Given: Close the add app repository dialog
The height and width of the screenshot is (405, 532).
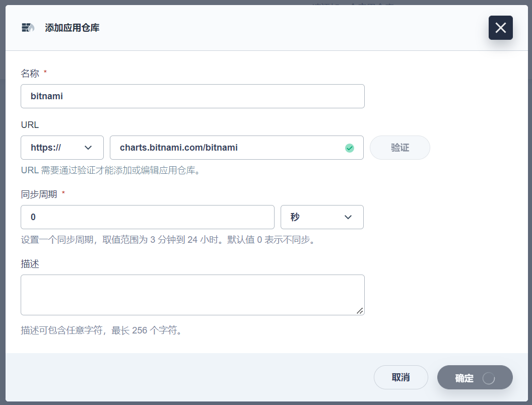Looking at the screenshot, I should point(500,28).
